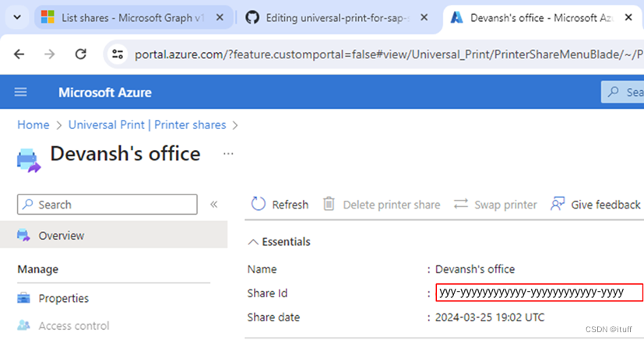Click Delete printer share
This screenshot has width=644, height=340.
[381, 205]
